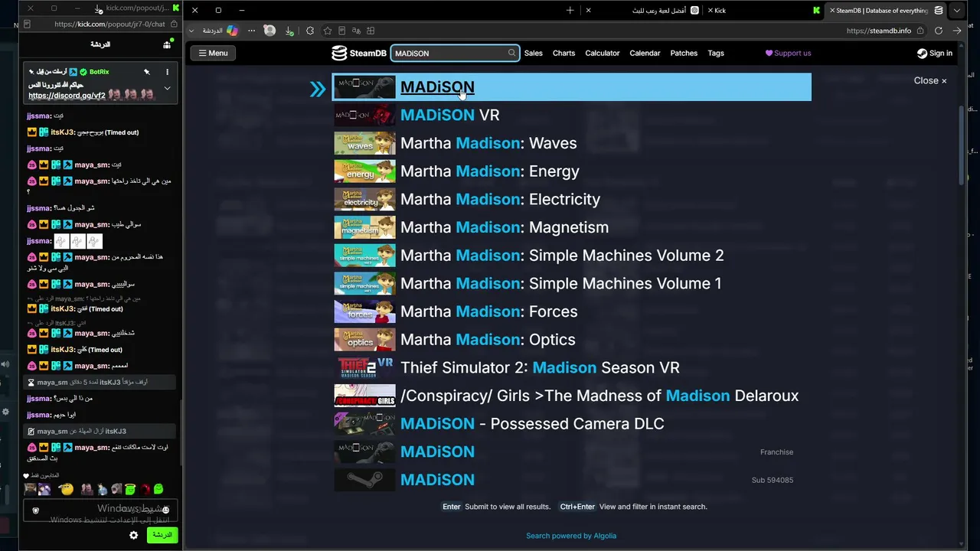The width and height of the screenshot is (980, 551).
Task: Open the MADiSON VR result
Action: tap(571, 116)
